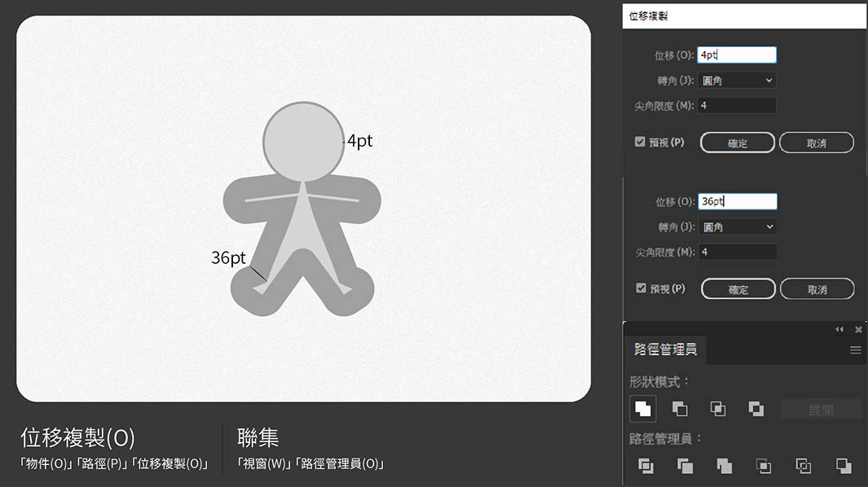The height and width of the screenshot is (487, 868).
Task: Apply the Divide pathfinder icon
Action: tap(645, 466)
